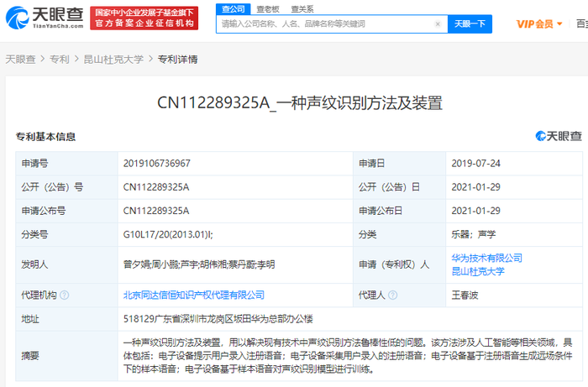Screen dimensions: 588x387
Task: Click the 天眼一下 search button
Action: pyautogui.click(x=470, y=24)
